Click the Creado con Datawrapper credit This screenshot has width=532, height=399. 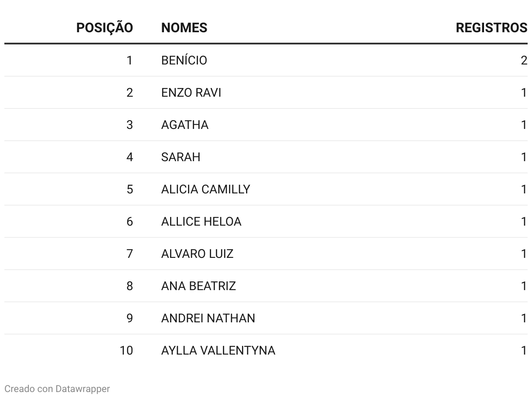(x=57, y=389)
